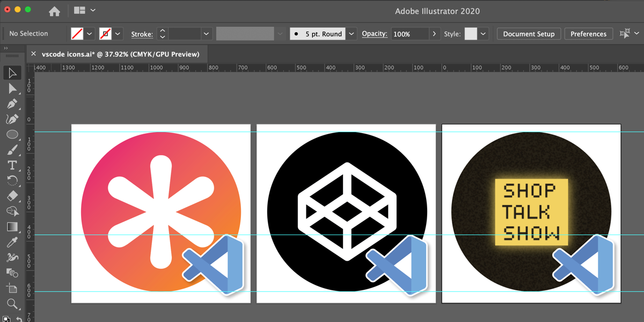The height and width of the screenshot is (322, 644).
Task: Pick the Pen tool
Action: click(12, 104)
